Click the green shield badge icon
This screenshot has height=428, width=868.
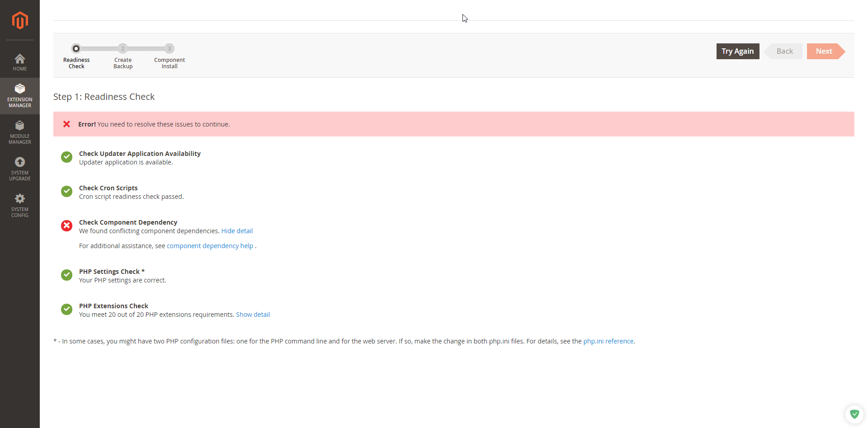[854, 414]
